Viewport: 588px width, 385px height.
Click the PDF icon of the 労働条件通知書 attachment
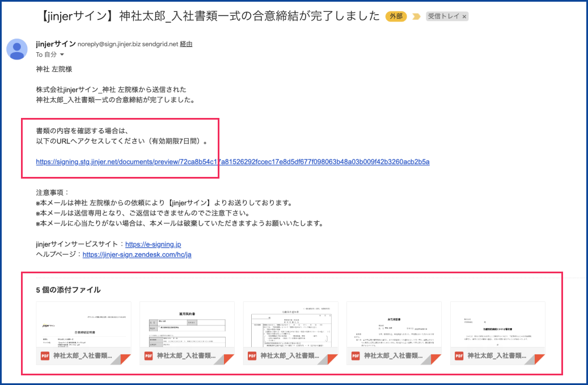click(252, 356)
